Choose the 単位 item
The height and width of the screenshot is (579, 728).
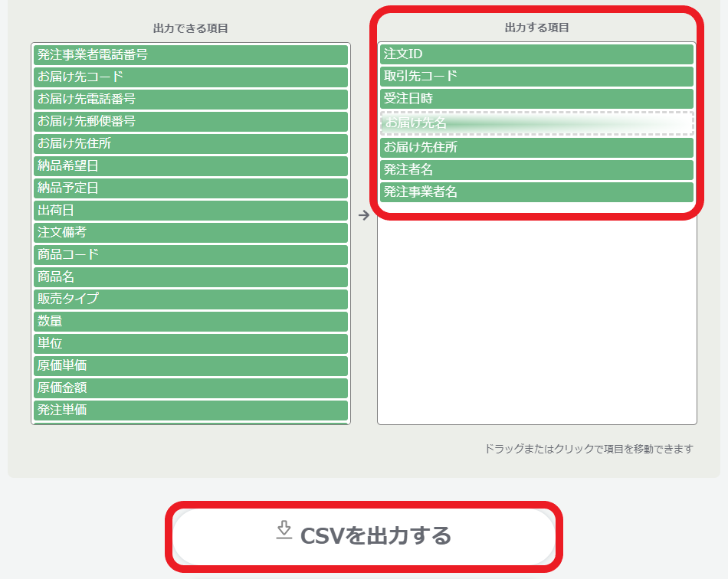[x=190, y=344]
